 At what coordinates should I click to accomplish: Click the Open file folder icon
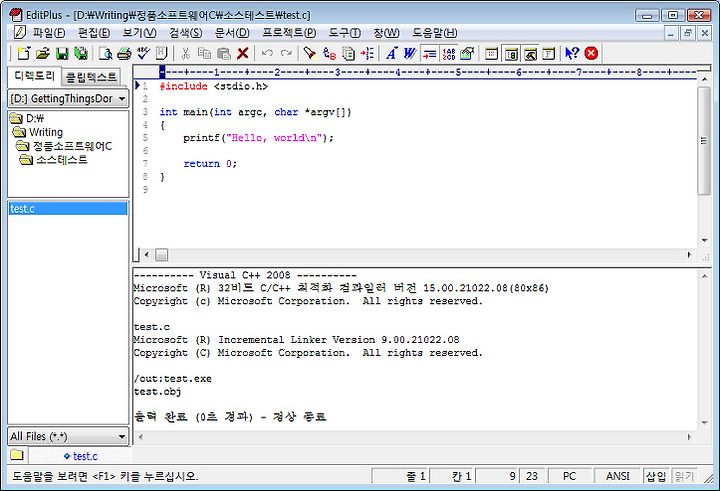43,54
